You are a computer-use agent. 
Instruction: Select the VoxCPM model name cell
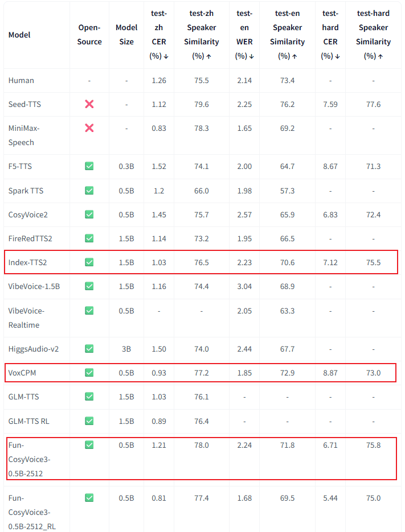point(22,373)
